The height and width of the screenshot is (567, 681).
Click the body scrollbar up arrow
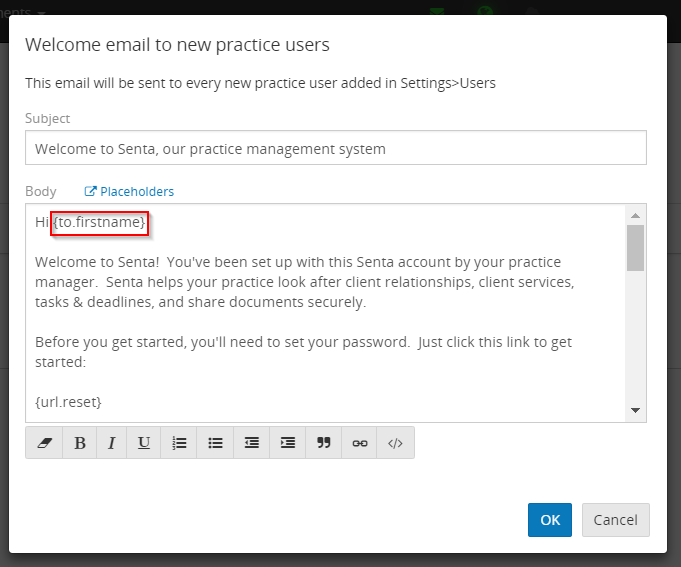635,215
